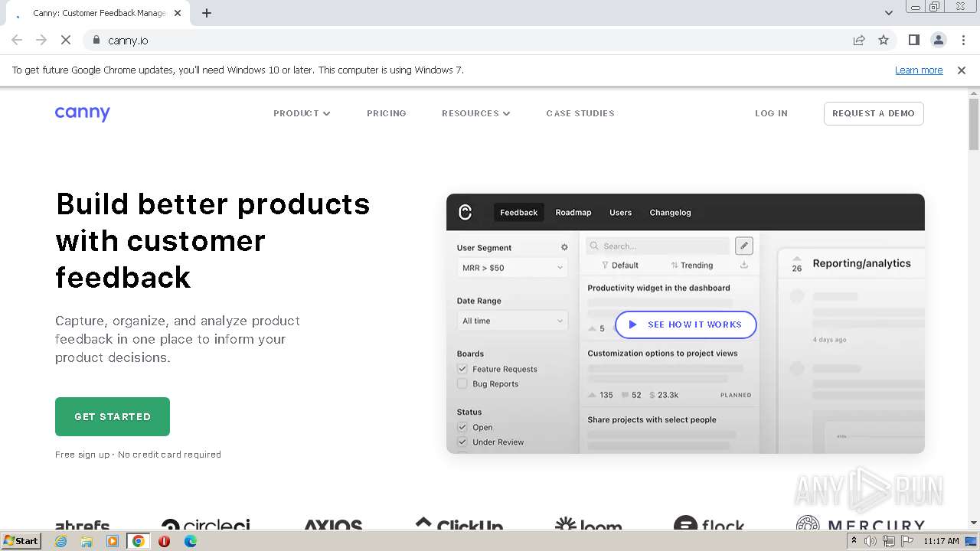Click the site lock icon
980x551 pixels.
tap(96, 40)
